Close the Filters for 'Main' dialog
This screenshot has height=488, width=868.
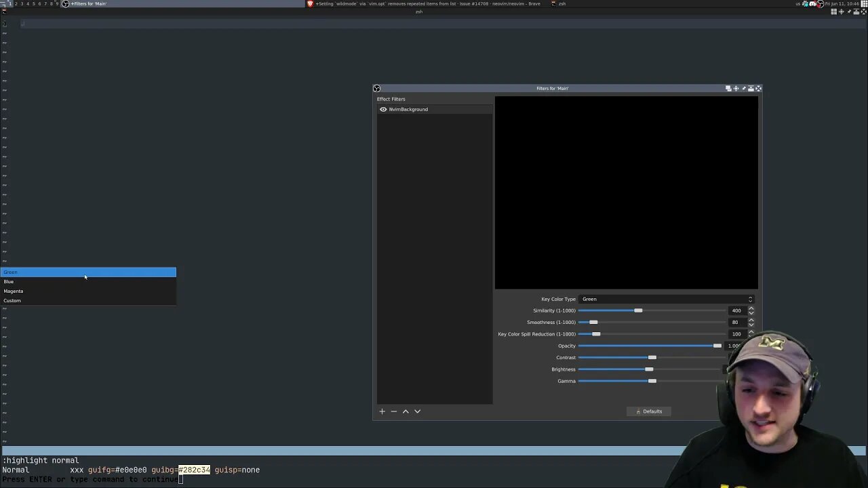758,88
